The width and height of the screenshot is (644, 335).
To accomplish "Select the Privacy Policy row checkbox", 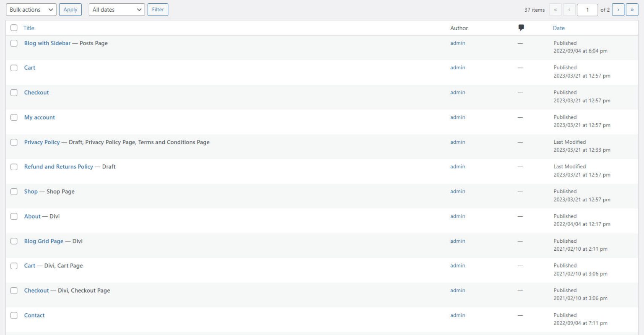I will coord(14,142).
